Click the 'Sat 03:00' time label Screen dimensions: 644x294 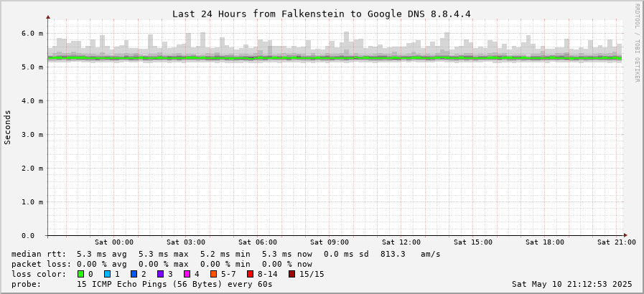(x=186, y=242)
